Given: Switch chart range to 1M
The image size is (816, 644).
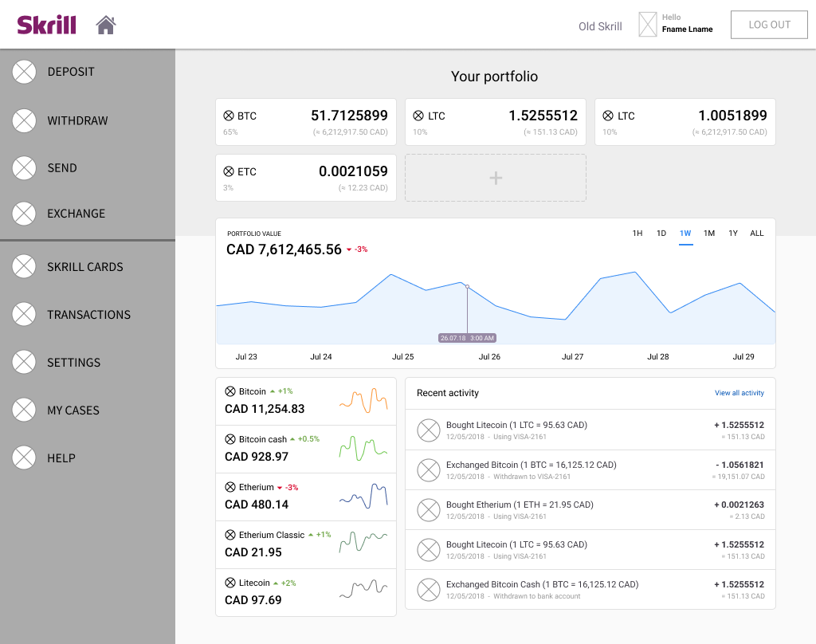Looking at the screenshot, I should 708,234.
